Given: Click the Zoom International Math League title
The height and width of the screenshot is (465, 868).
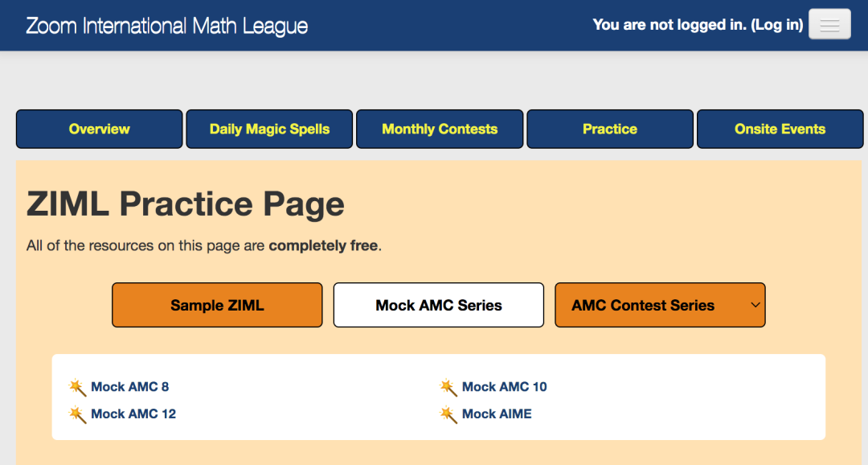Looking at the screenshot, I should point(167,26).
